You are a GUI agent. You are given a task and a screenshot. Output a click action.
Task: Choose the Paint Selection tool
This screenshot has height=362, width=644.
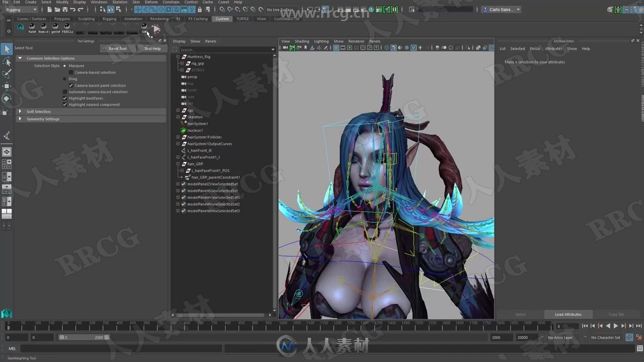7,74
